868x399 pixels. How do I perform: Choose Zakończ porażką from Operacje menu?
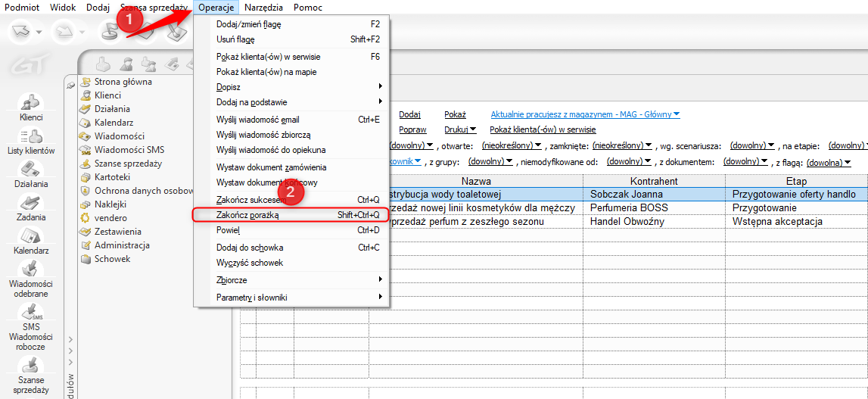pos(291,215)
